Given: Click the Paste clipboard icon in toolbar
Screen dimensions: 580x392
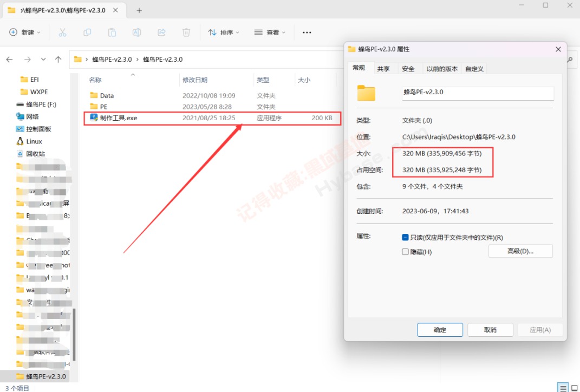Looking at the screenshot, I should [112, 32].
